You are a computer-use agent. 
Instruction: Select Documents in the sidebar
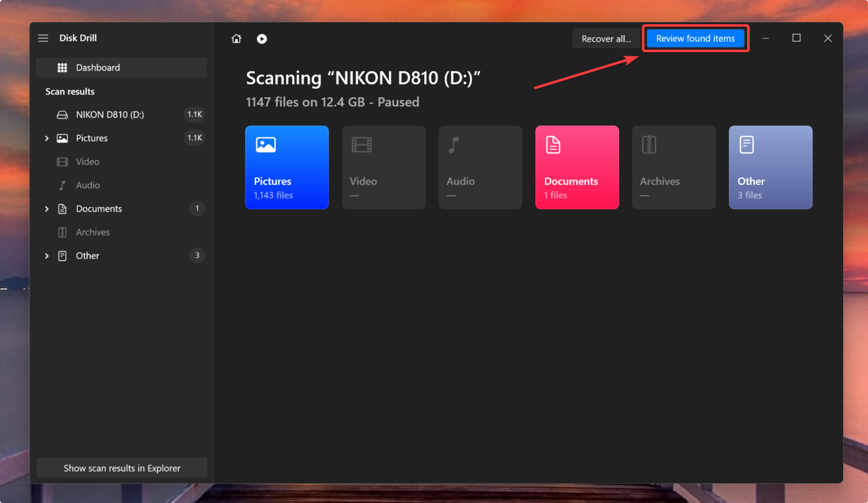coord(122,208)
